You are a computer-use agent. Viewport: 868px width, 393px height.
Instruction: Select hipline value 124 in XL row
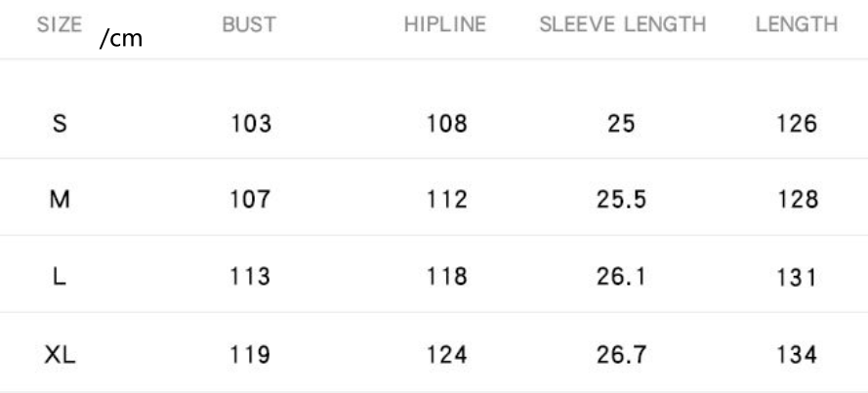click(x=447, y=353)
